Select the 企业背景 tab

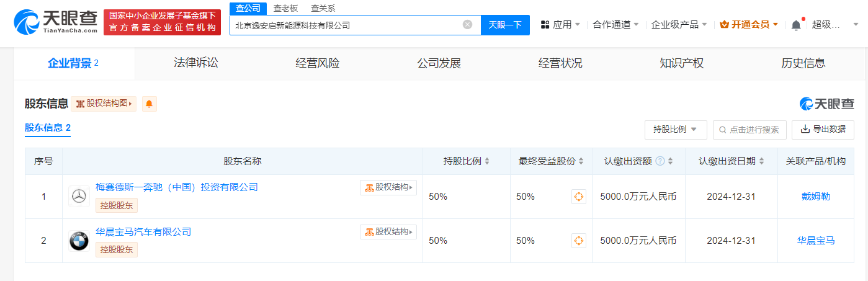click(73, 63)
